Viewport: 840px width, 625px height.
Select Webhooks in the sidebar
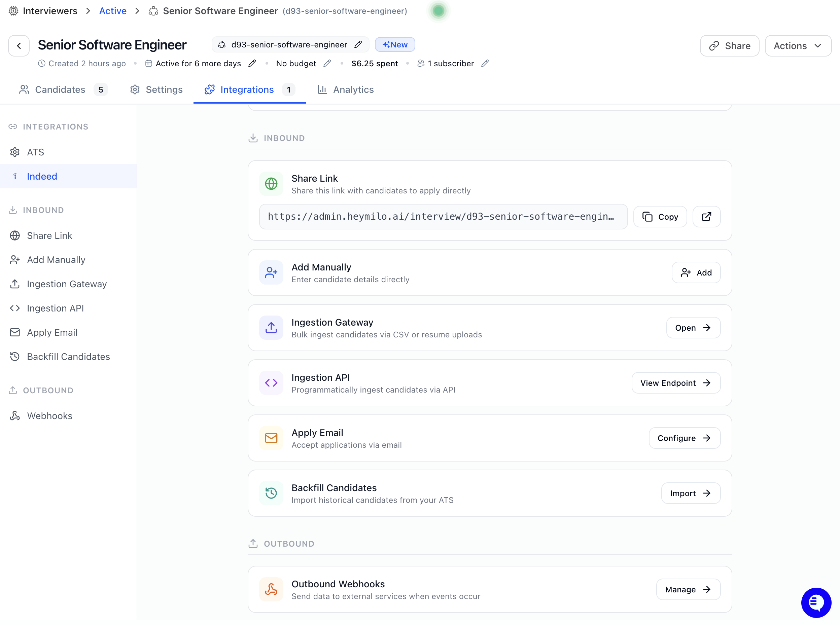[x=49, y=416]
